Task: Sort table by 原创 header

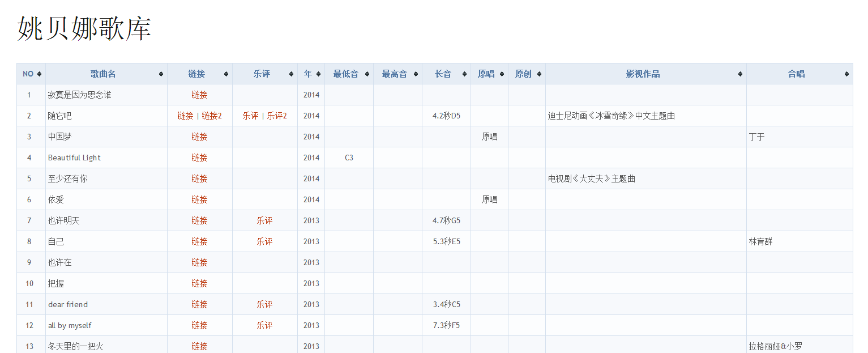Action: pos(523,74)
